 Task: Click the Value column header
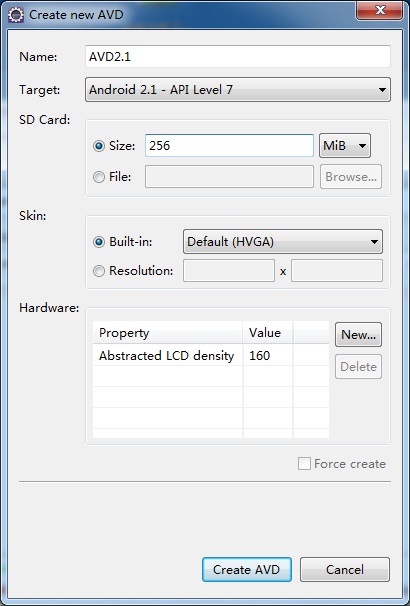tap(267, 333)
